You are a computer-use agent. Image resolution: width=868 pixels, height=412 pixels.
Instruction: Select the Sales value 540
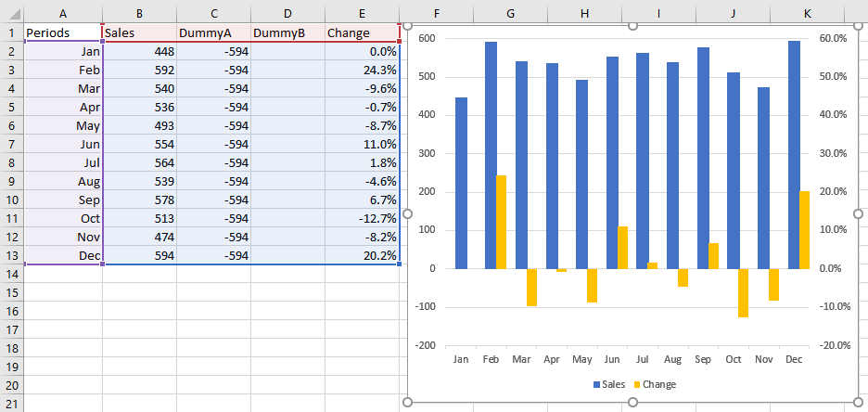pos(139,88)
